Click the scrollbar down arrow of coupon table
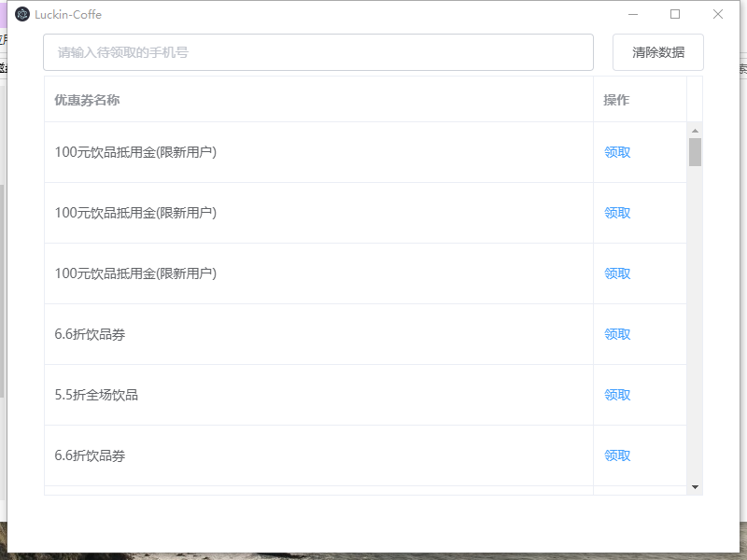Viewport: 747px width, 560px height. coord(695,487)
